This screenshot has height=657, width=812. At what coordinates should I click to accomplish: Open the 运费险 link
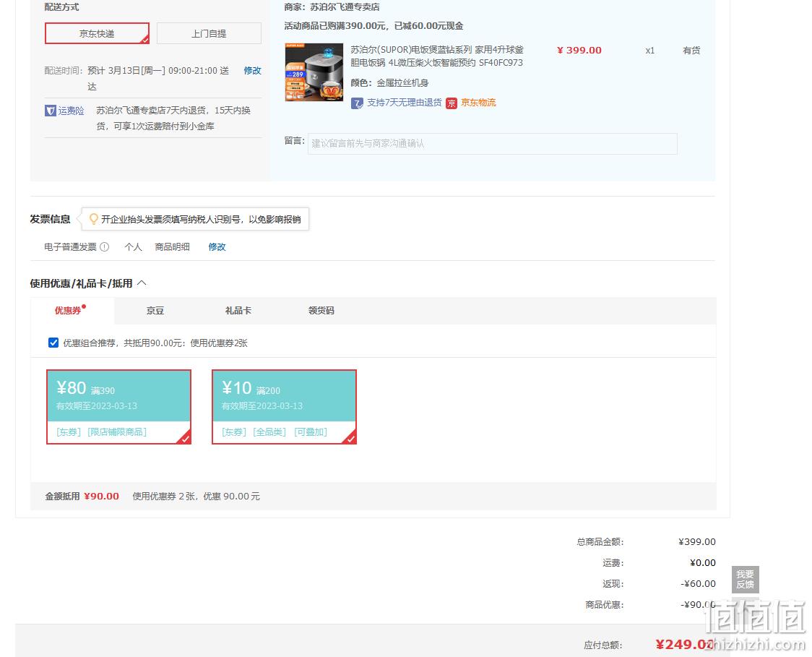click(x=71, y=111)
